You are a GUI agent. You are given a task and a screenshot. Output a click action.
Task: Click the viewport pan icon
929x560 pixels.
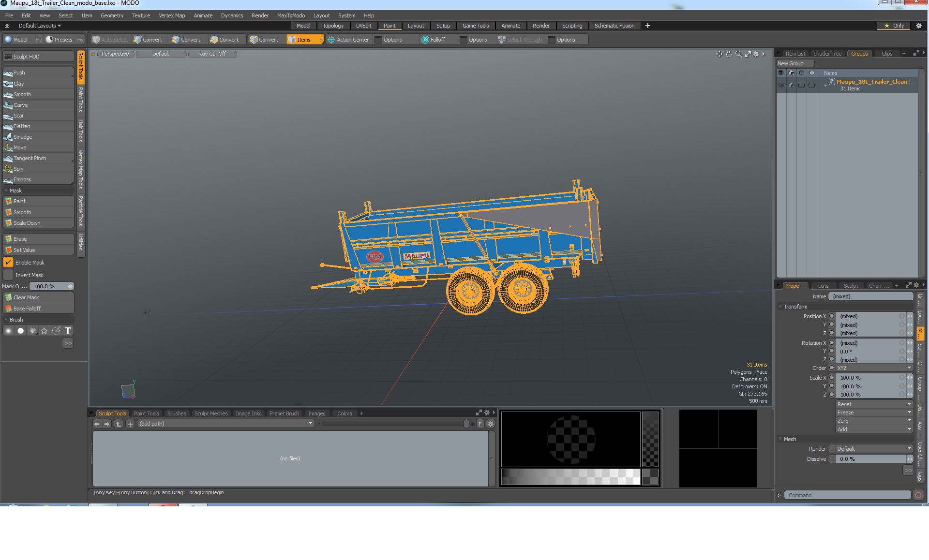coord(719,54)
